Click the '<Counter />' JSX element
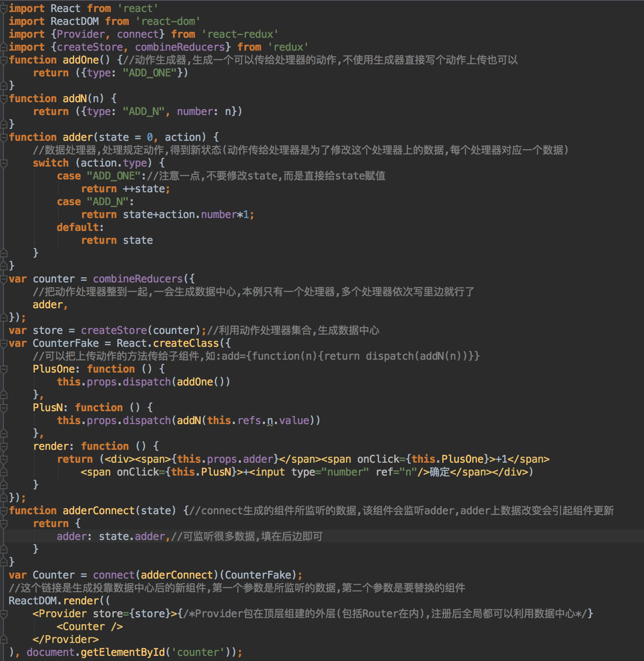This screenshot has width=644, height=661. pos(90,627)
